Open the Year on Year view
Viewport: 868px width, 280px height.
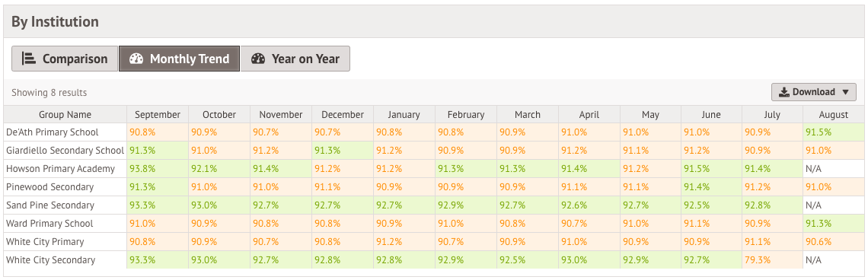(295, 59)
